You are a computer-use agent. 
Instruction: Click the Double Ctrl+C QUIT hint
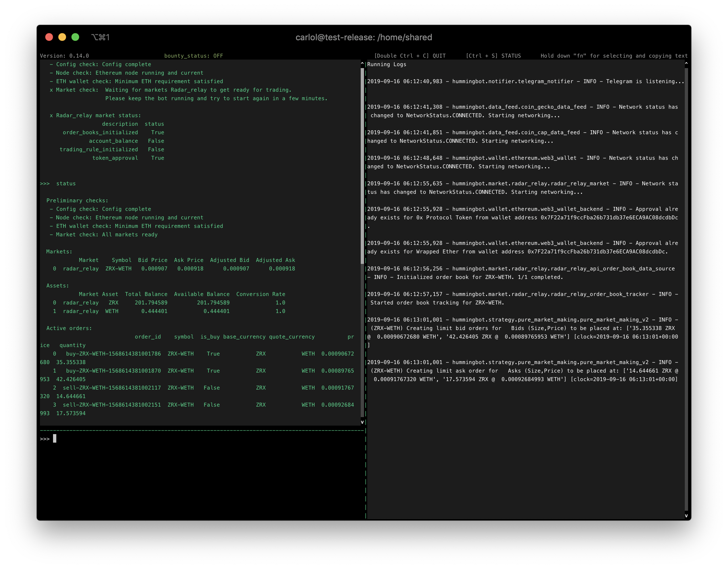tap(410, 56)
